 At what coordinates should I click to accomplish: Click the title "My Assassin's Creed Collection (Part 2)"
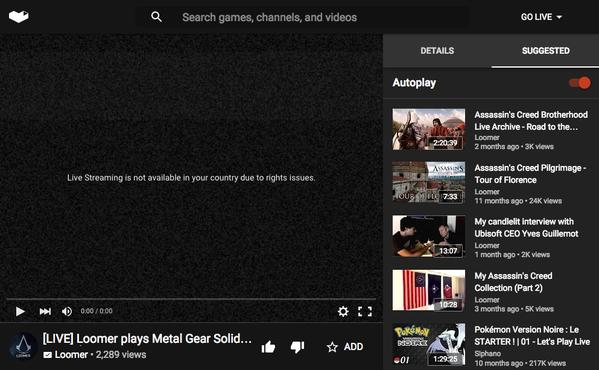tap(513, 282)
